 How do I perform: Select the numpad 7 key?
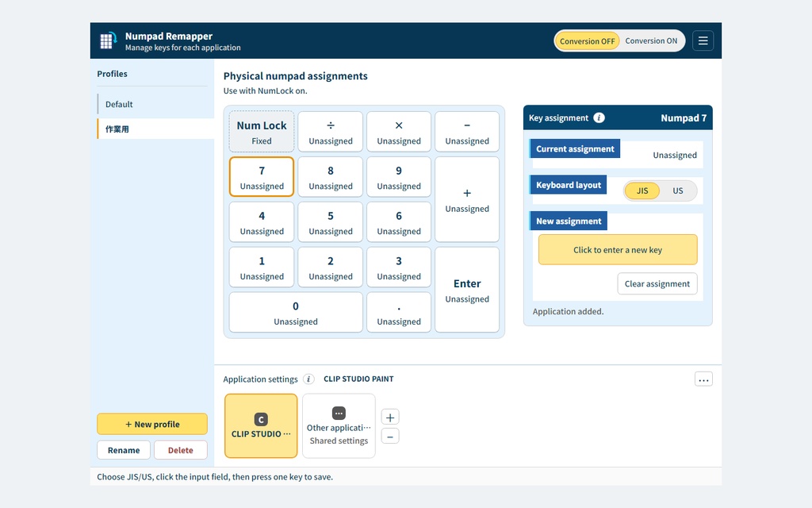262,177
